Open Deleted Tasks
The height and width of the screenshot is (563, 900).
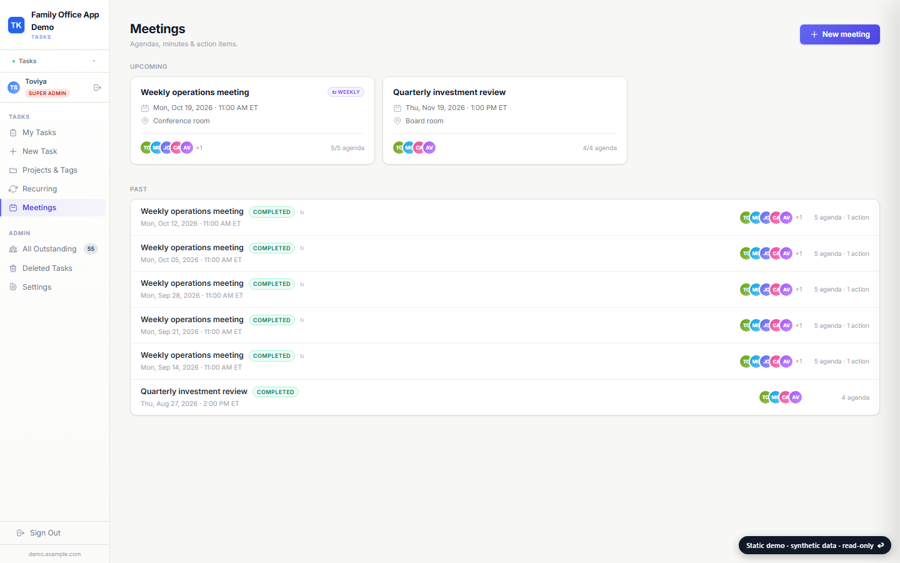(x=53, y=268)
